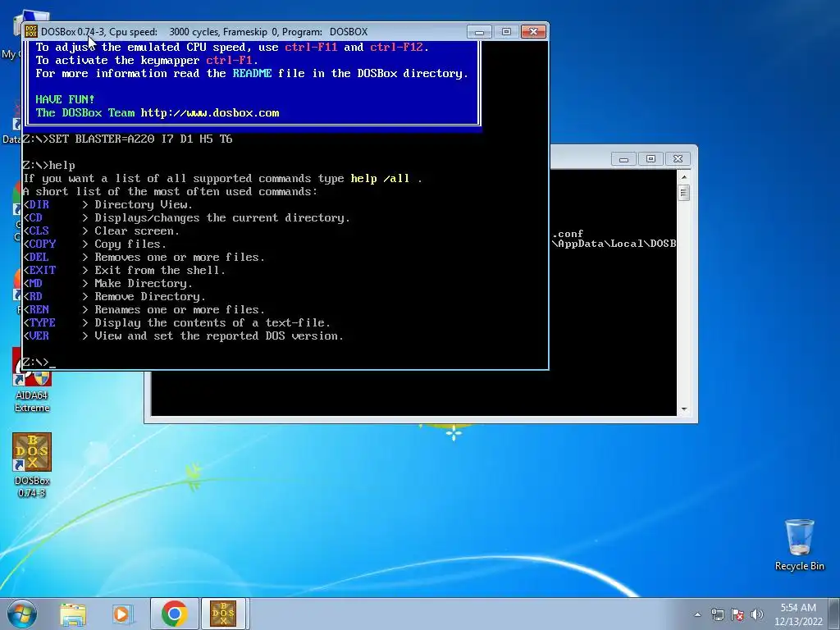Click the ctrl-F11 shortcut text

pyautogui.click(x=311, y=47)
